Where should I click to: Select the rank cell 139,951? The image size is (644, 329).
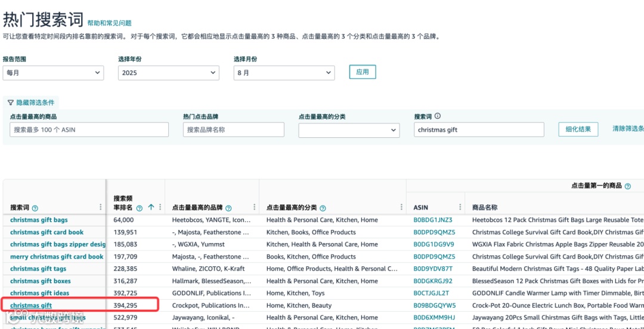tap(125, 232)
